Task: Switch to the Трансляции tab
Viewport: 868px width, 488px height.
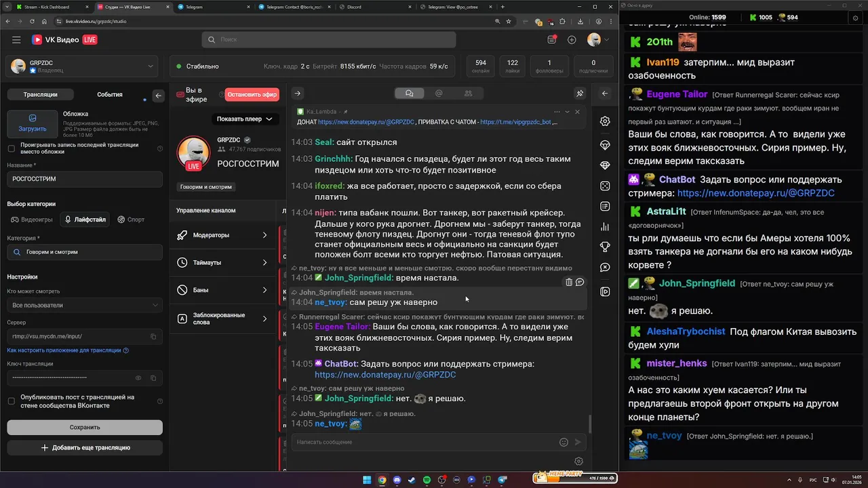Action: (40, 95)
